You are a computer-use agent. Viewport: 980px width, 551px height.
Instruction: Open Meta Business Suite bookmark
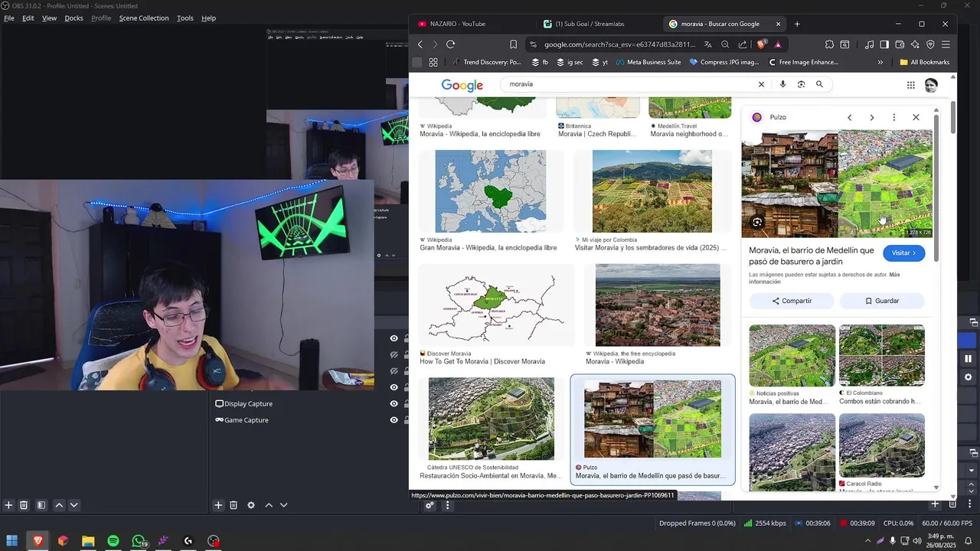point(648,62)
